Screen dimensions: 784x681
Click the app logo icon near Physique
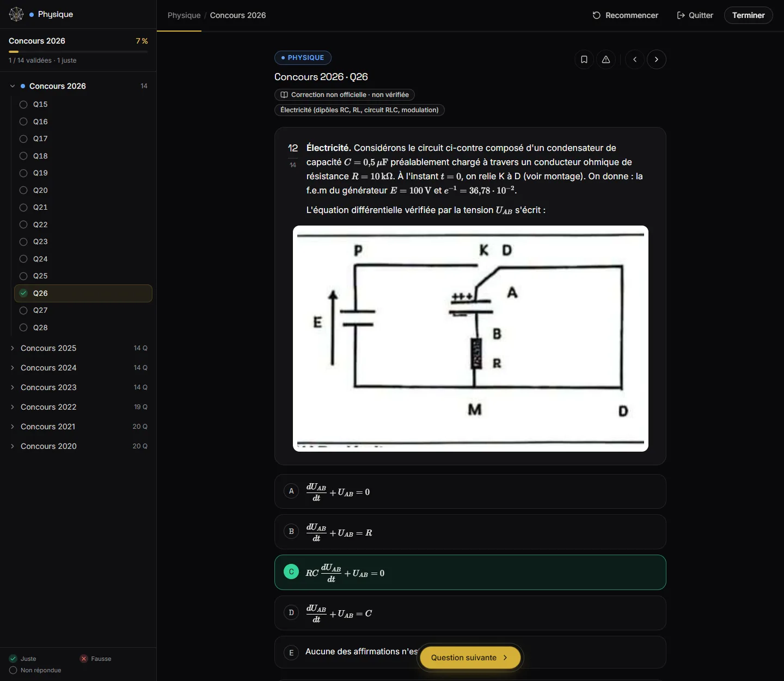tap(16, 14)
